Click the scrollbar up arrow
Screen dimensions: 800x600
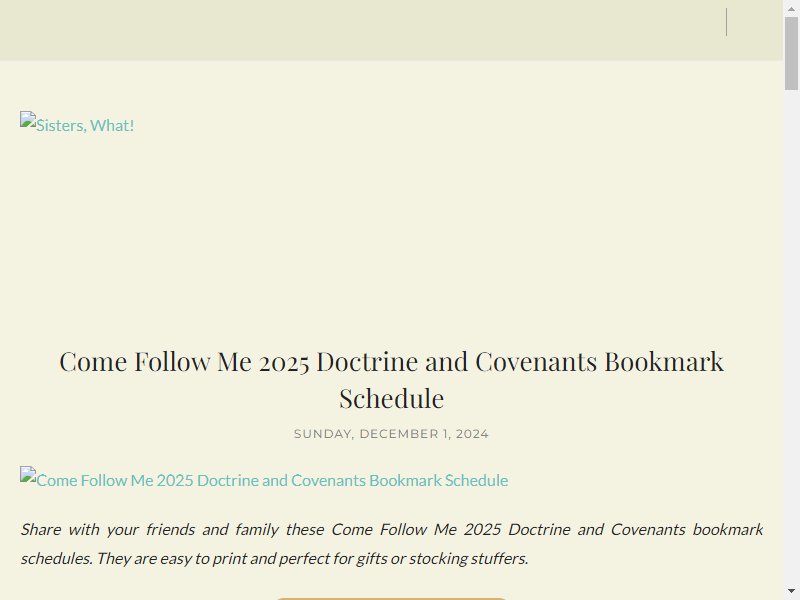[791, 9]
